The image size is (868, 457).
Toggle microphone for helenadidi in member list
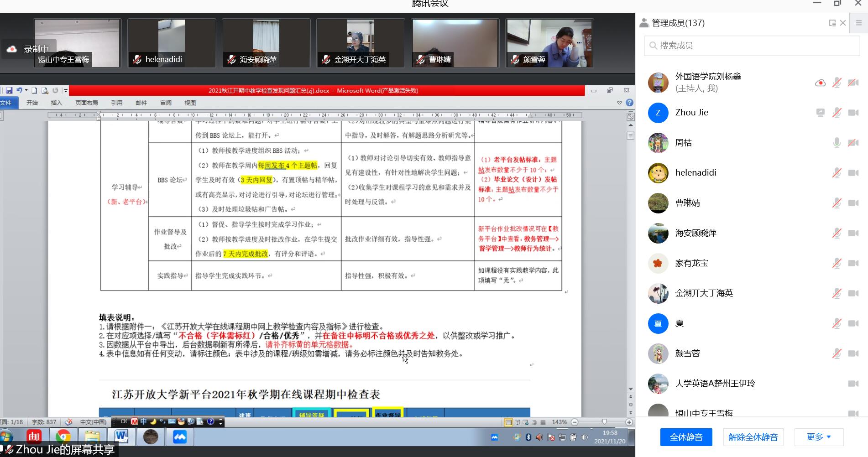(x=837, y=173)
